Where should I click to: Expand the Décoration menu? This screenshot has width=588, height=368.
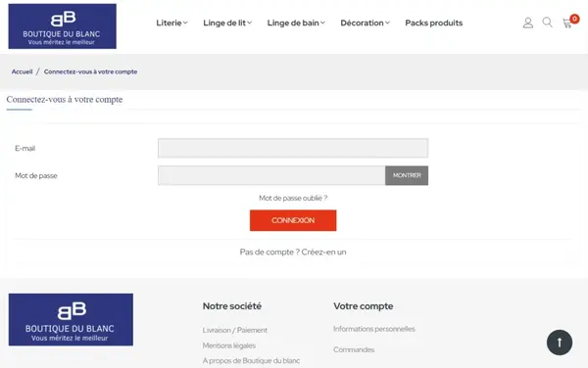click(x=365, y=23)
